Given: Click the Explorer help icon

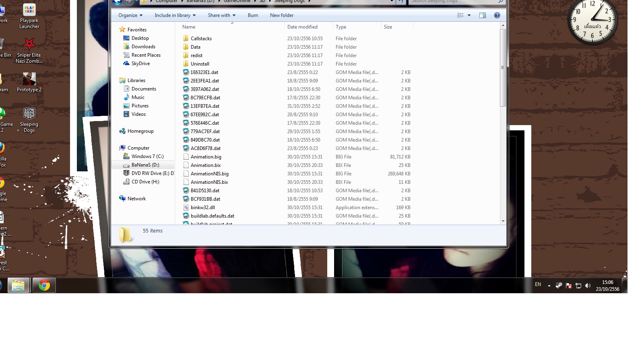Looking at the screenshot, I should click(497, 15).
